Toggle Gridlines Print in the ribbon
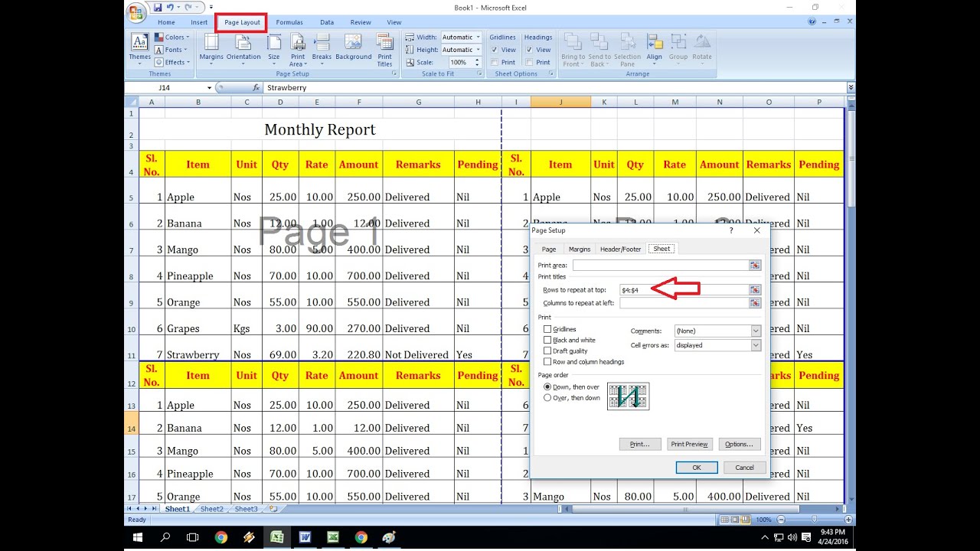The width and height of the screenshot is (980, 551). click(495, 62)
